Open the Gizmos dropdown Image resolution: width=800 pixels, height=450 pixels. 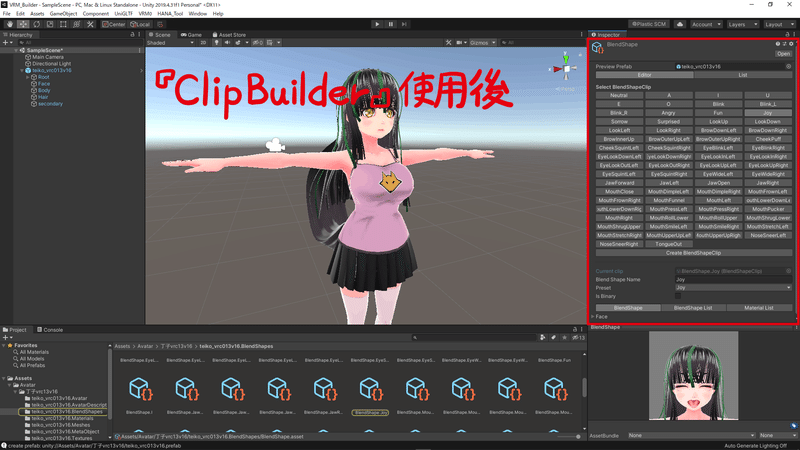483,43
